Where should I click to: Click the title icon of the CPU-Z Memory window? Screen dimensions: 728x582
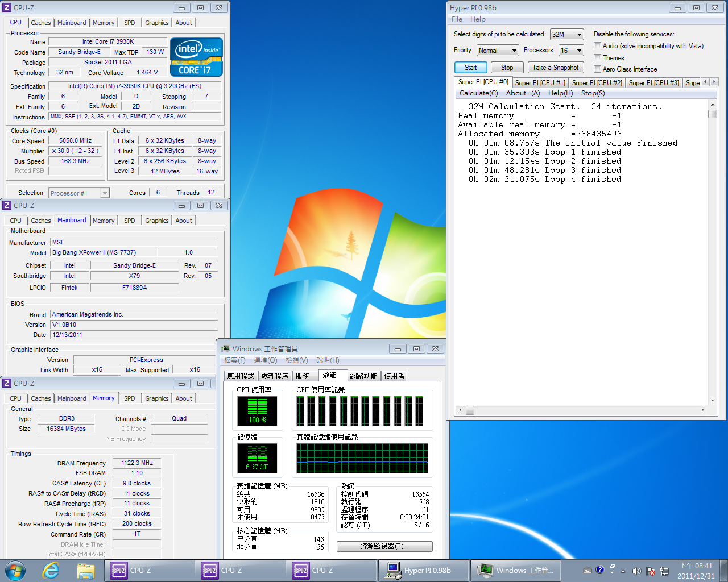(x=7, y=383)
